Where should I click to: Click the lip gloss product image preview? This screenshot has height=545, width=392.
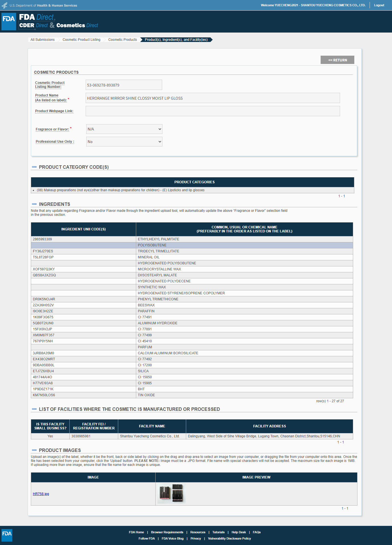[171, 493]
